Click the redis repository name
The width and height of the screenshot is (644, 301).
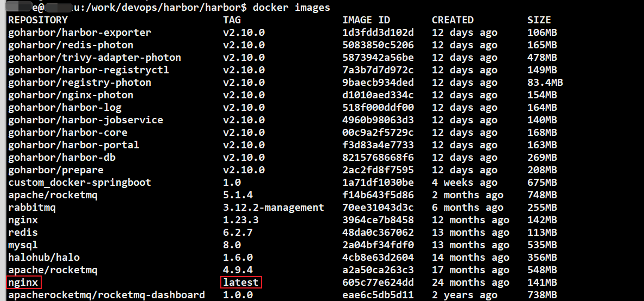pos(23,233)
